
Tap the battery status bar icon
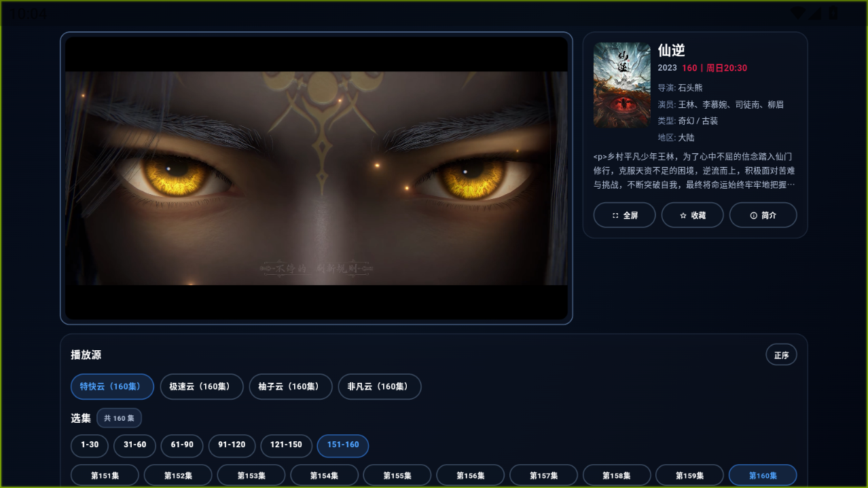833,14
